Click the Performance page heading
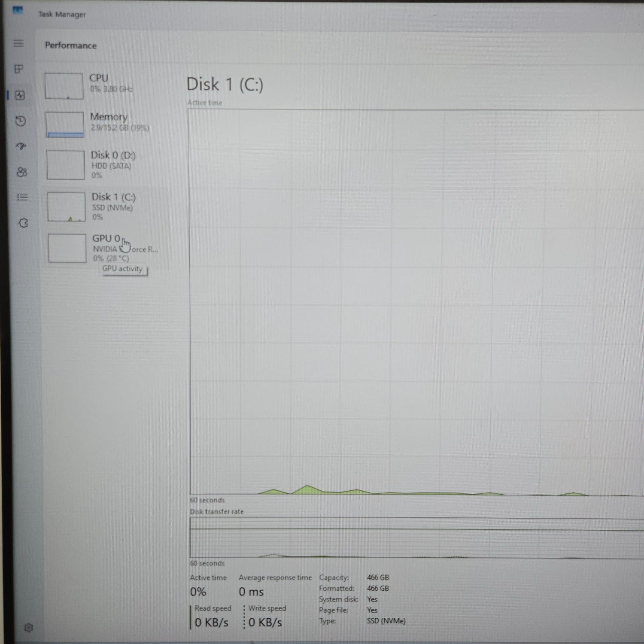This screenshot has width=644, height=644. point(71,46)
